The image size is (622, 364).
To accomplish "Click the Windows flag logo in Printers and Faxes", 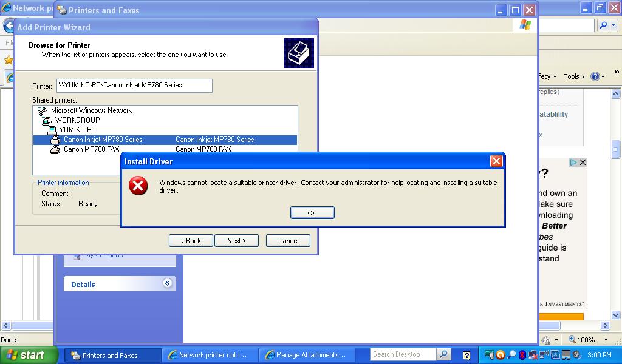I will point(525,25).
